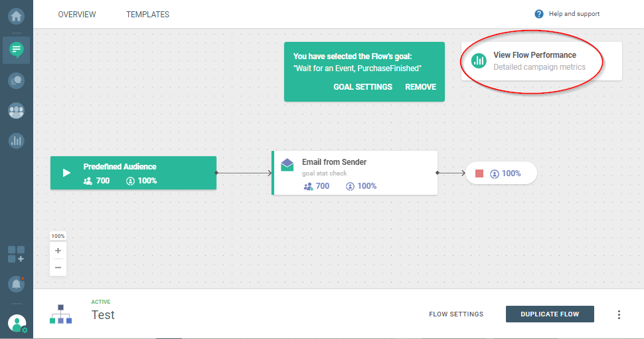Open the Notifications bell icon
Screen dimensions: 644x339
[17, 284]
